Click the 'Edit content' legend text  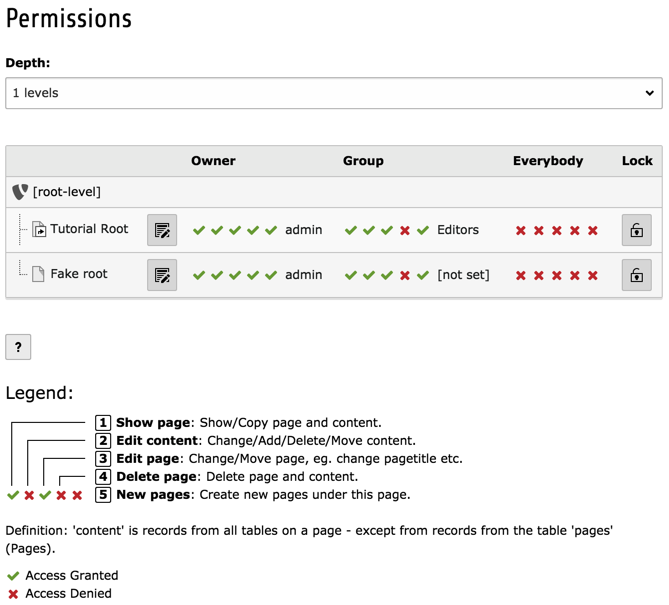pos(157,441)
